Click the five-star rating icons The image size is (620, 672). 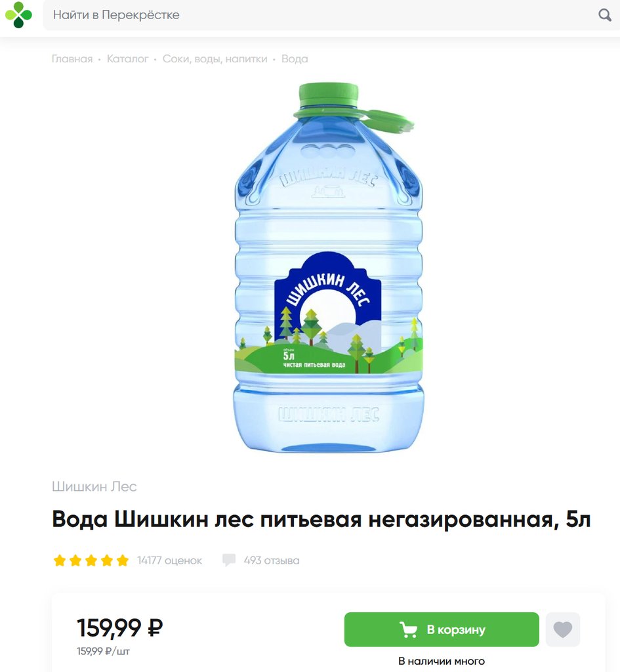91,560
